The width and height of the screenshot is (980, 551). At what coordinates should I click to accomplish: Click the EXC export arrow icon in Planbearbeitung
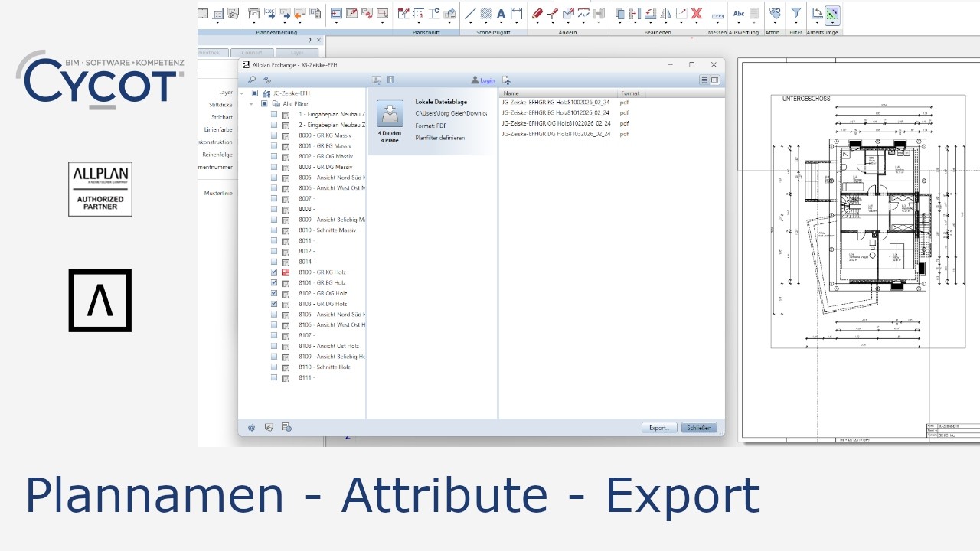[x=269, y=13]
